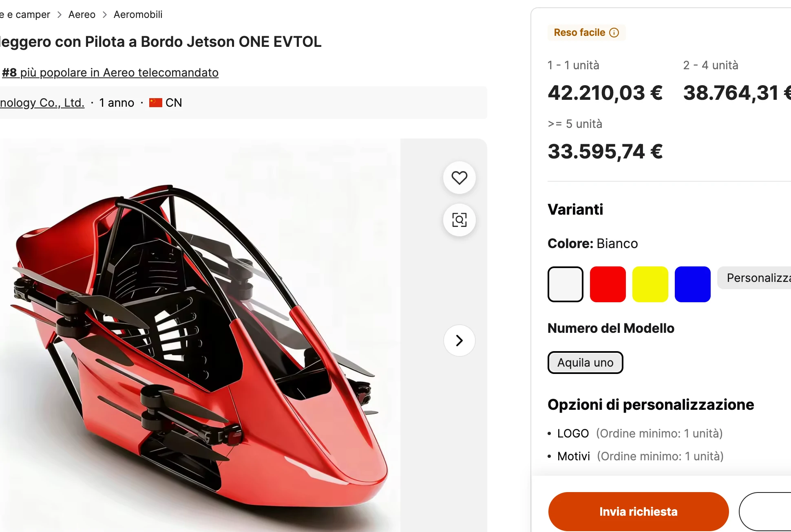The image size is (791, 532).
Task: Click the CN country flag icon
Action: coord(155,102)
